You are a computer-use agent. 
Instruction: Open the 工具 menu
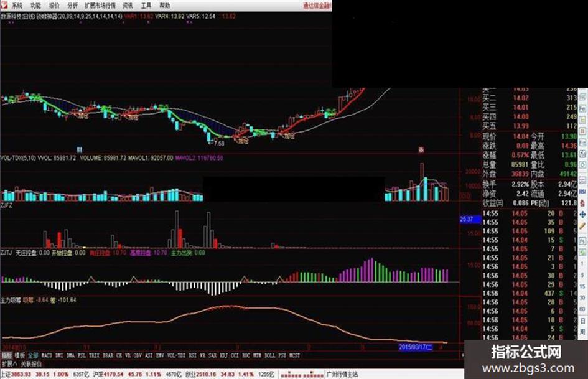[x=146, y=5]
